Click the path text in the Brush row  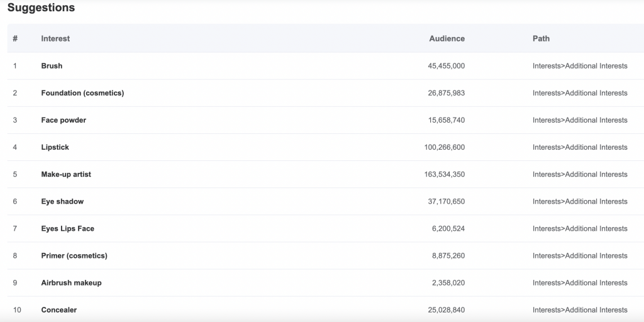point(580,65)
